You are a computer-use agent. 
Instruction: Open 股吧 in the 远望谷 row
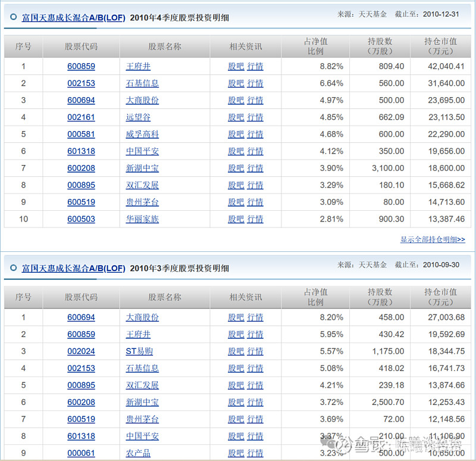pyautogui.click(x=236, y=117)
